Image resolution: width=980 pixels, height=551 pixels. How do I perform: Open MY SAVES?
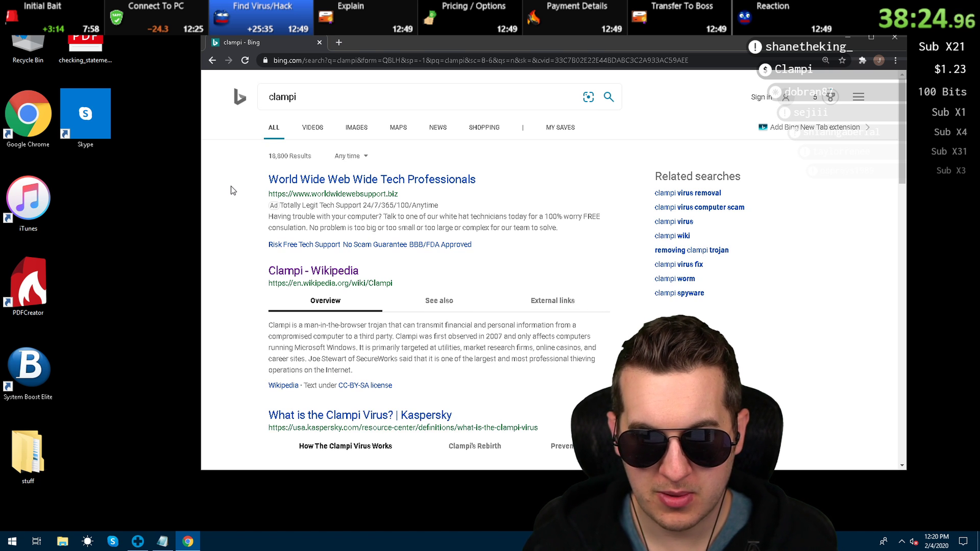tap(560, 127)
